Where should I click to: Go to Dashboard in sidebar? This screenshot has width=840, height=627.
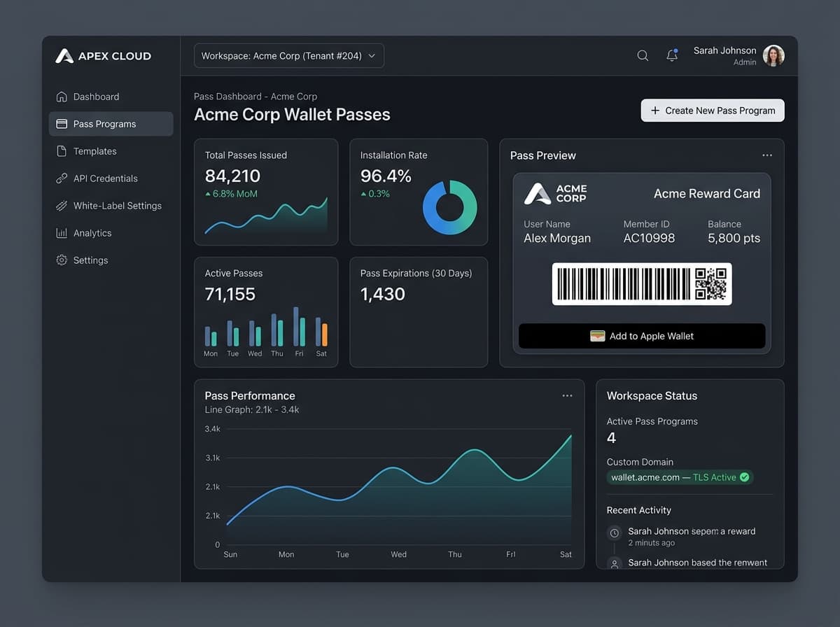click(111, 97)
